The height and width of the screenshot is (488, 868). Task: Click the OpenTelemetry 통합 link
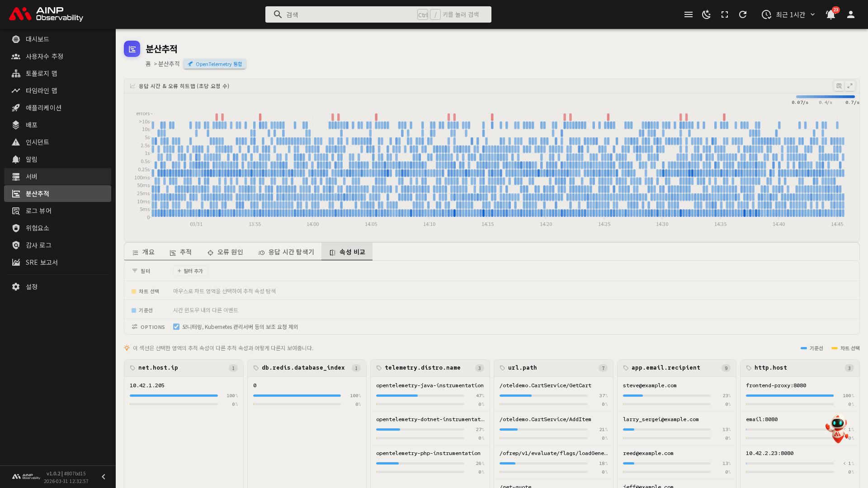click(215, 64)
